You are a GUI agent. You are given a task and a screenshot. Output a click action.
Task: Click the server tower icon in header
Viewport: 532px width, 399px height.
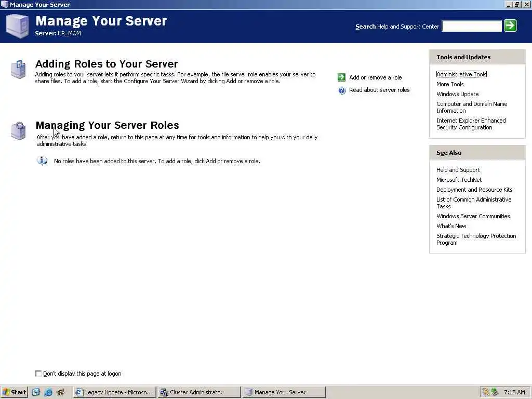[17, 26]
